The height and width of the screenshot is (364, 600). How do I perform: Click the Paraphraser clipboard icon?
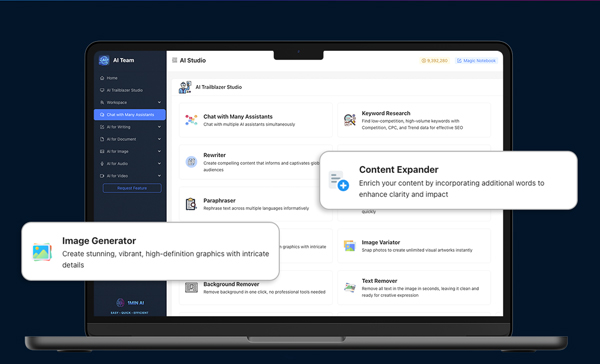[x=191, y=204]
